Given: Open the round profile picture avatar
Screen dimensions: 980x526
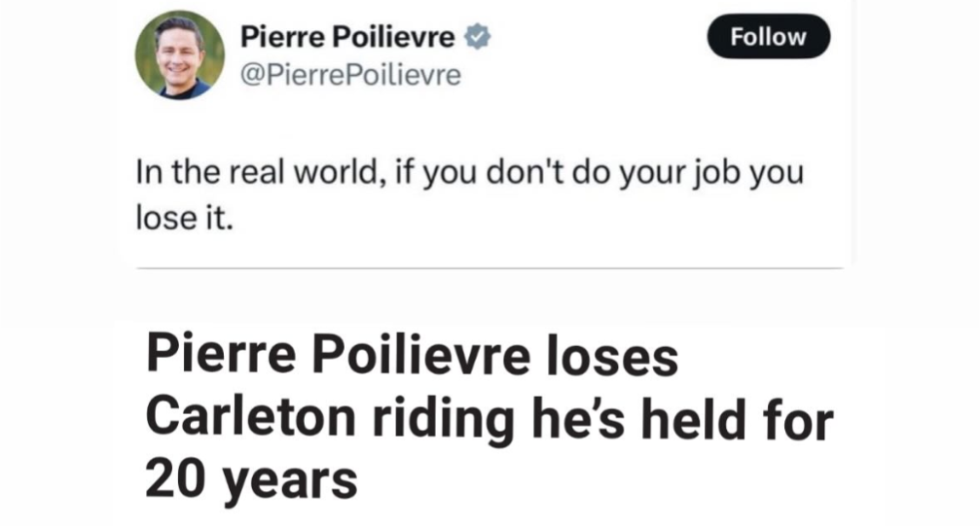Looking at the screenshot, I should (179, 55).
